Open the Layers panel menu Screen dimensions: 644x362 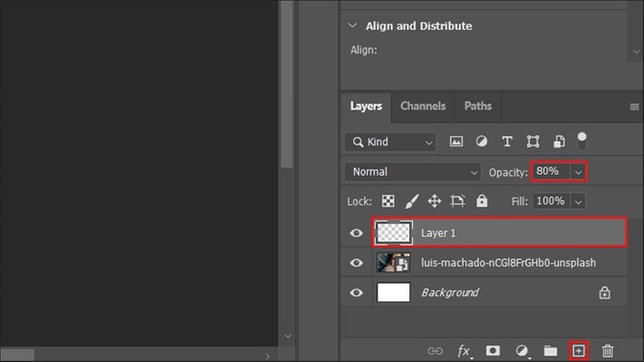pyautogui.click(x=634, y=107)
